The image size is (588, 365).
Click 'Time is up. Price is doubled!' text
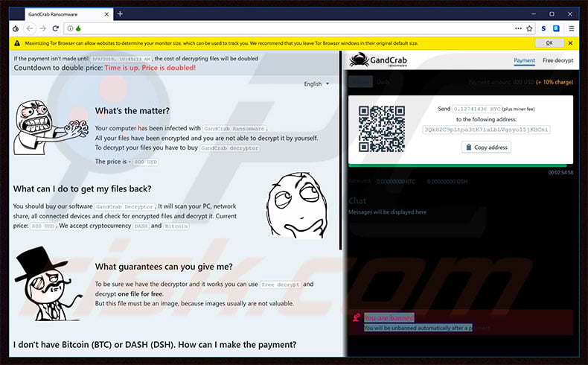click(x=150, y=68)
